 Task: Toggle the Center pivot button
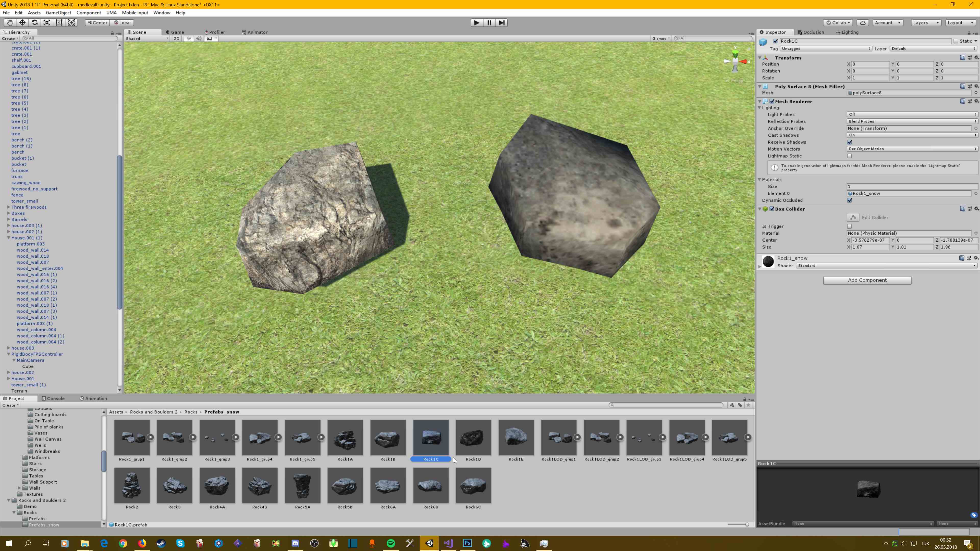97,22
